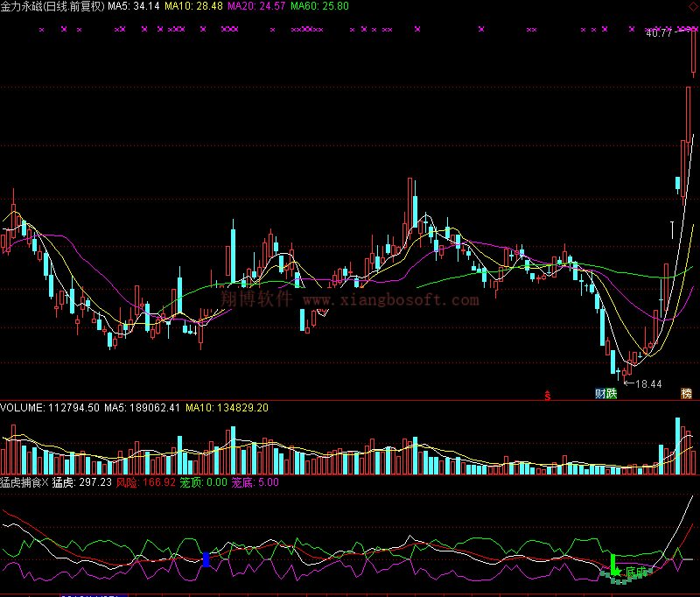This screenshot has width=700, height=597.
Task: Click the 40.77 high price label
Action: [x=659, y=33]
